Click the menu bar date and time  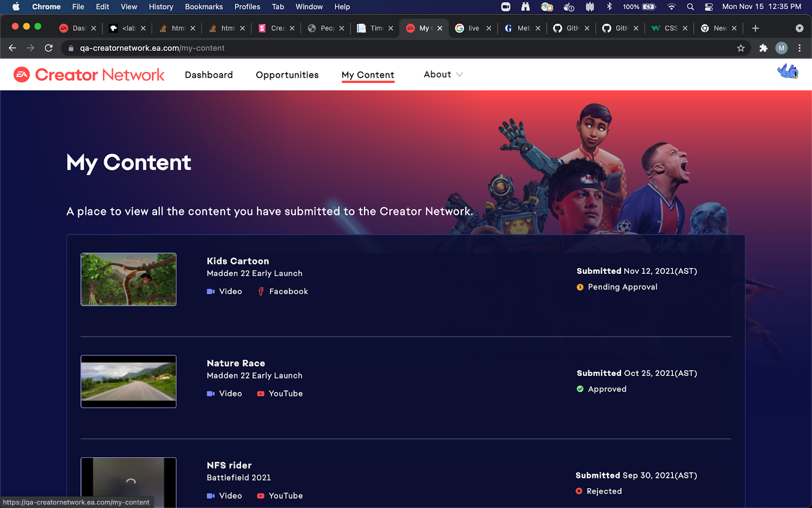(762, 7)
